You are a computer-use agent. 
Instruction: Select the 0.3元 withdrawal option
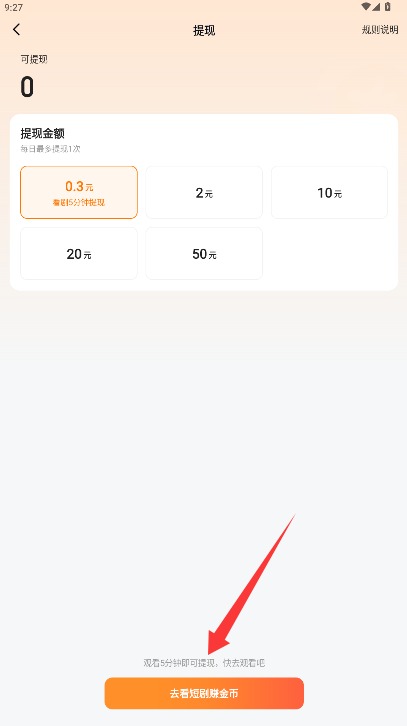pos(79,192)
